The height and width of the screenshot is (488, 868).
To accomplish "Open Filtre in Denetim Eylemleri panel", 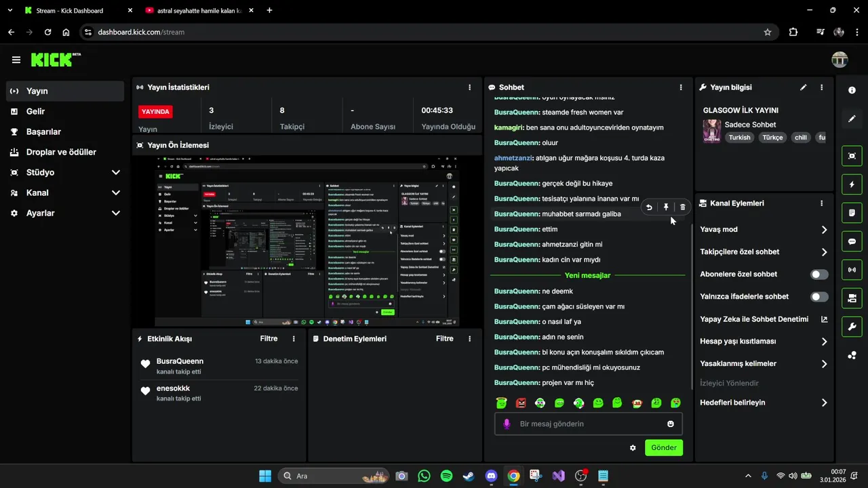I will click(445, 339).
